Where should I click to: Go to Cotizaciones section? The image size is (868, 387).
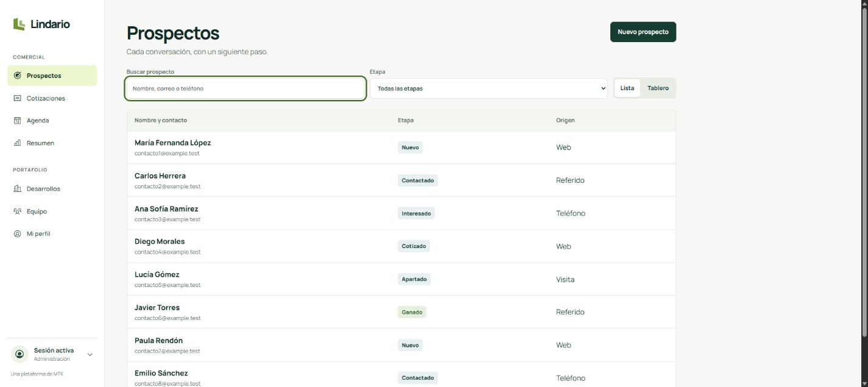click(52, 98)
